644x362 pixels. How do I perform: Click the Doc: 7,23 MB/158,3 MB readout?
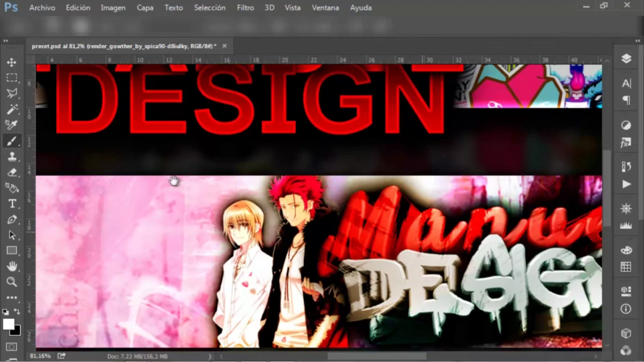click(x=137, y=356)
